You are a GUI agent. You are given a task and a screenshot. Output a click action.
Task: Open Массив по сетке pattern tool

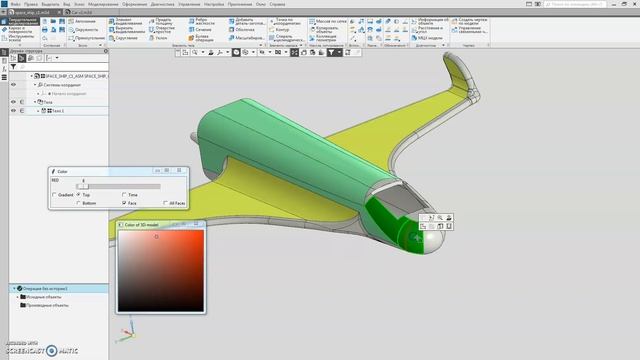328,21
